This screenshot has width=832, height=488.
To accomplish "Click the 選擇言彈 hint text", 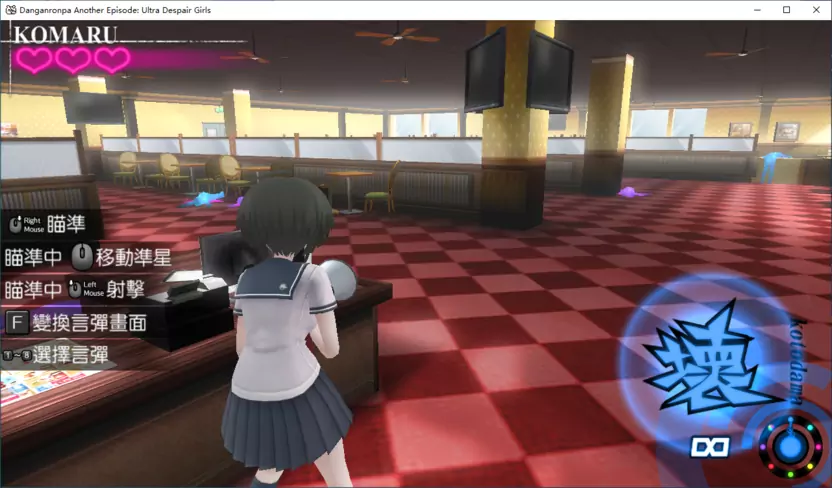I will click(71, 355).
